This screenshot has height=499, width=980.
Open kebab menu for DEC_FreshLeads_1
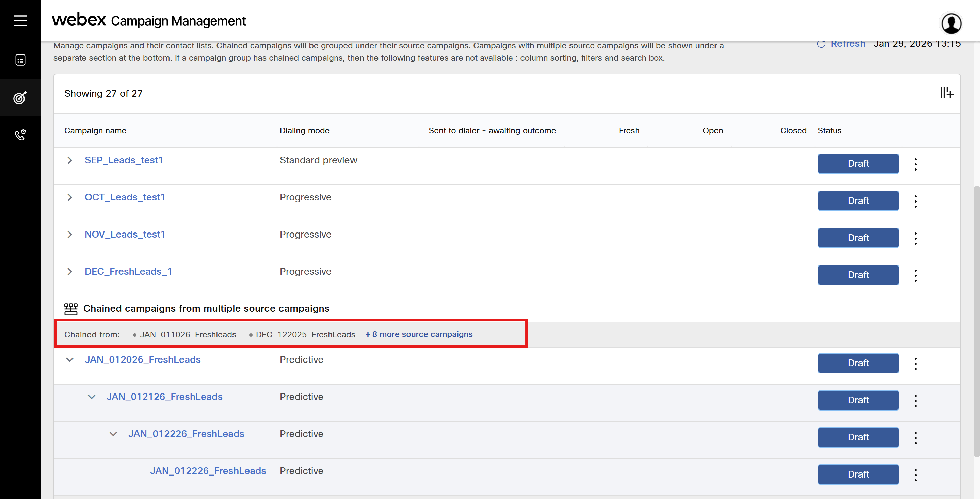click(915, 275)
